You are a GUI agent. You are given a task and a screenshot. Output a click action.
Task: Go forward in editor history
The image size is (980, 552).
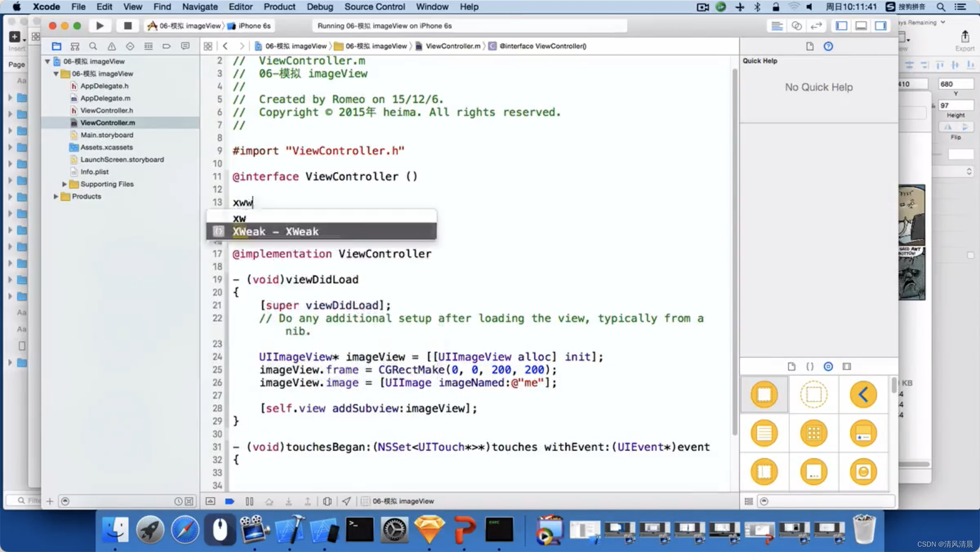click(242, 46)
